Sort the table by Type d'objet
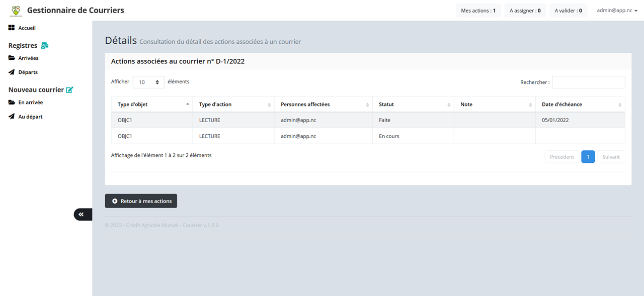 151,105
